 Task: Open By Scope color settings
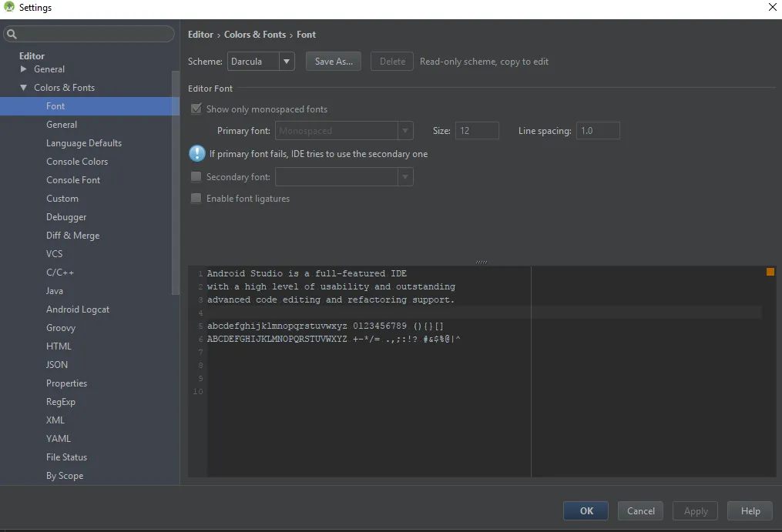click(x=65, y=476)
